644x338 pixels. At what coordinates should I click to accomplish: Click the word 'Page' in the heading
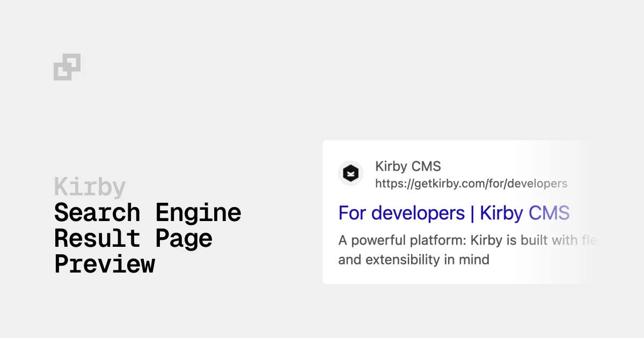[184, 238]
